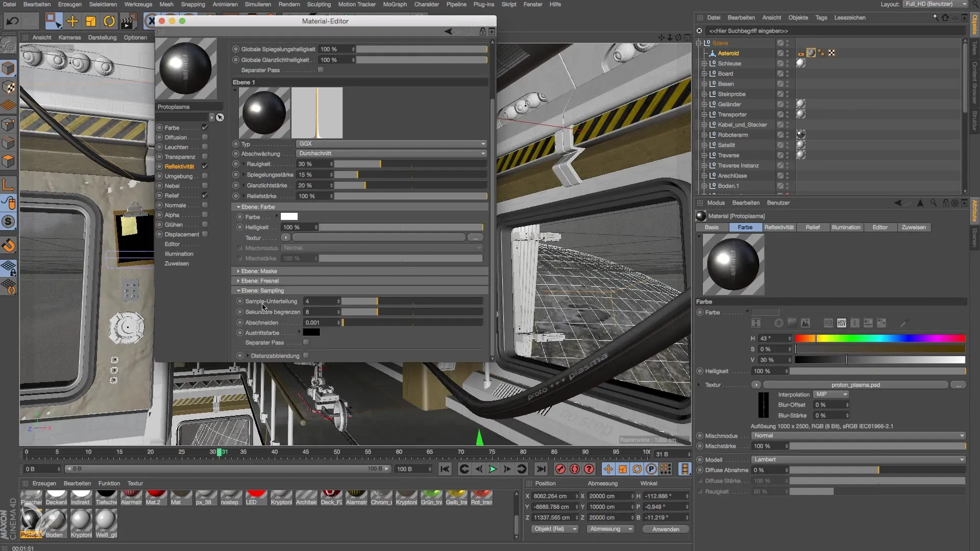Toggle the Farbe channel checkbox
980x551 pixels.
(205, 128)
